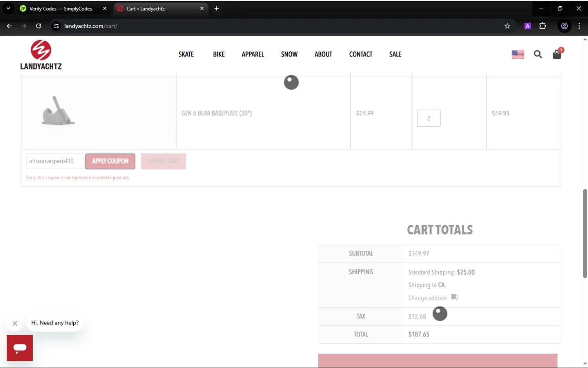Click the coupon not applicable error message
This screenshot has width=588, height=368.
pyautogui.click(x=78, y=178)
